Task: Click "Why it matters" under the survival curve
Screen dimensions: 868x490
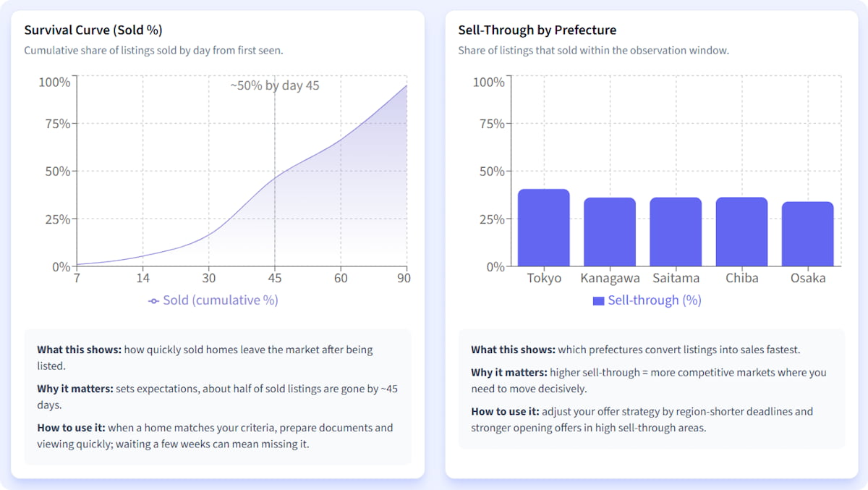Action: point(75,389)
